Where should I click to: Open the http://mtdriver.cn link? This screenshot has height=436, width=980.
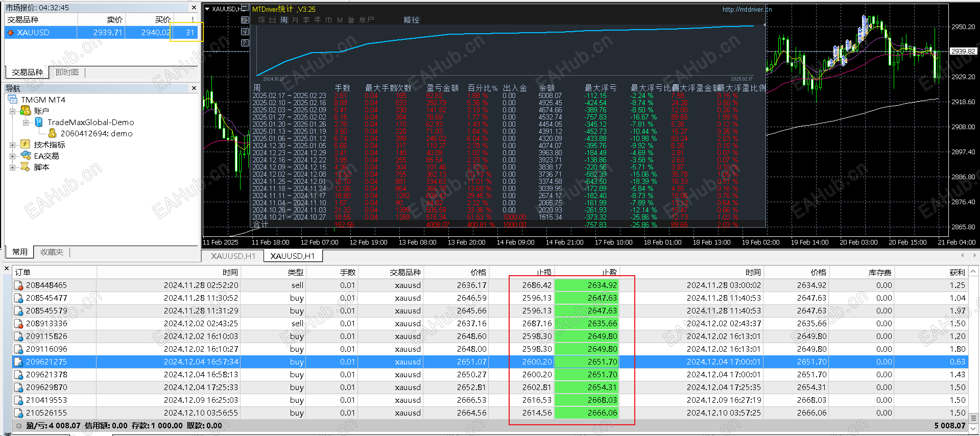(747, 9)
